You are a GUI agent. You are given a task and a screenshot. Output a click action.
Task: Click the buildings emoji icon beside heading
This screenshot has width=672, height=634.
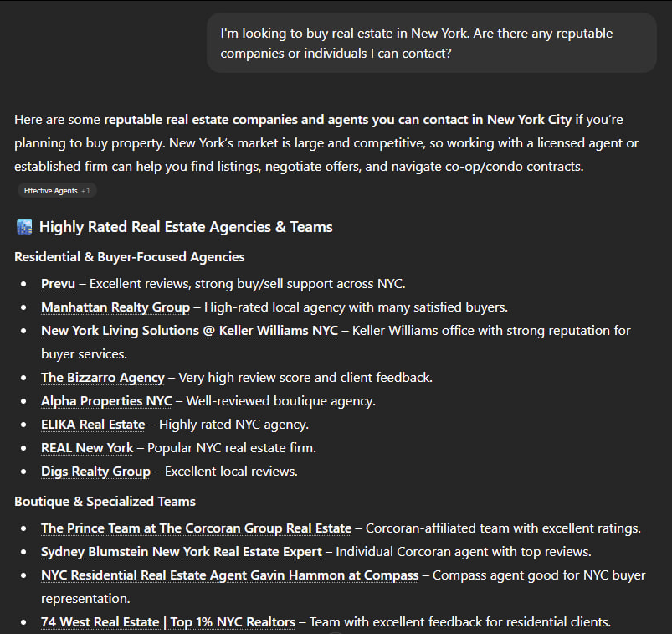[23, 227]
